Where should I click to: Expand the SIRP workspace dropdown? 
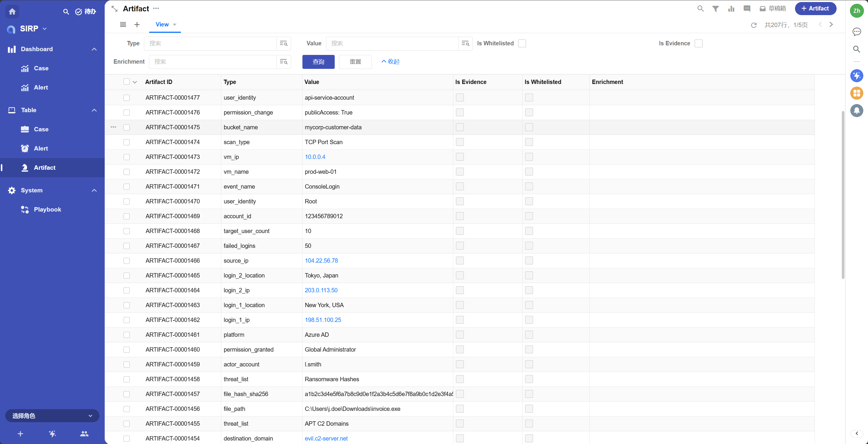click(44, 29)
